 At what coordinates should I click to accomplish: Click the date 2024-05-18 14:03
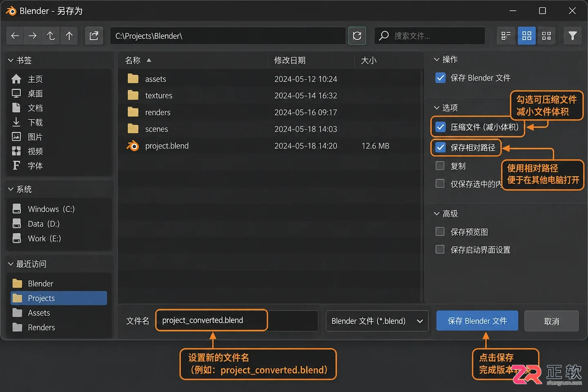pos(306,129)
